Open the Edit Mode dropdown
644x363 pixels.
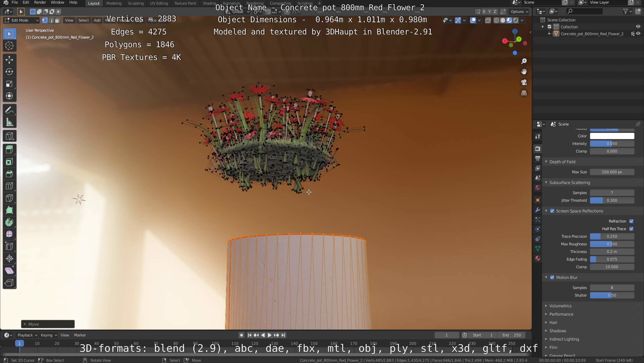point(22,20)
